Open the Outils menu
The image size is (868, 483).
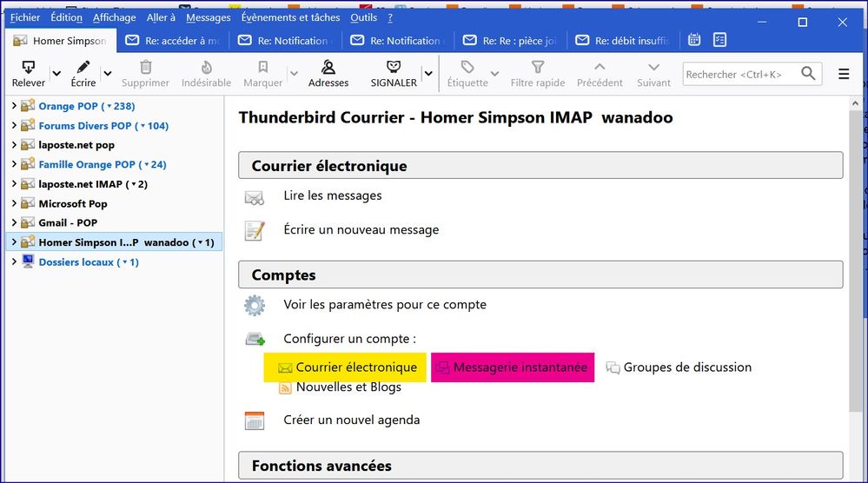(x=364, y=17)
